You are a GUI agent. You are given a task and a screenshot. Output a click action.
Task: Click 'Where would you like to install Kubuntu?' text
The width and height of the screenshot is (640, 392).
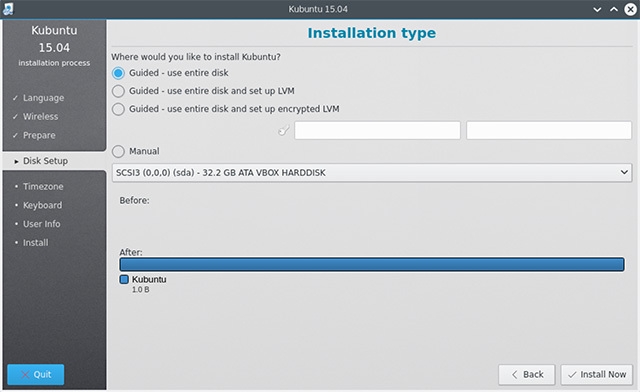point(196,57)
